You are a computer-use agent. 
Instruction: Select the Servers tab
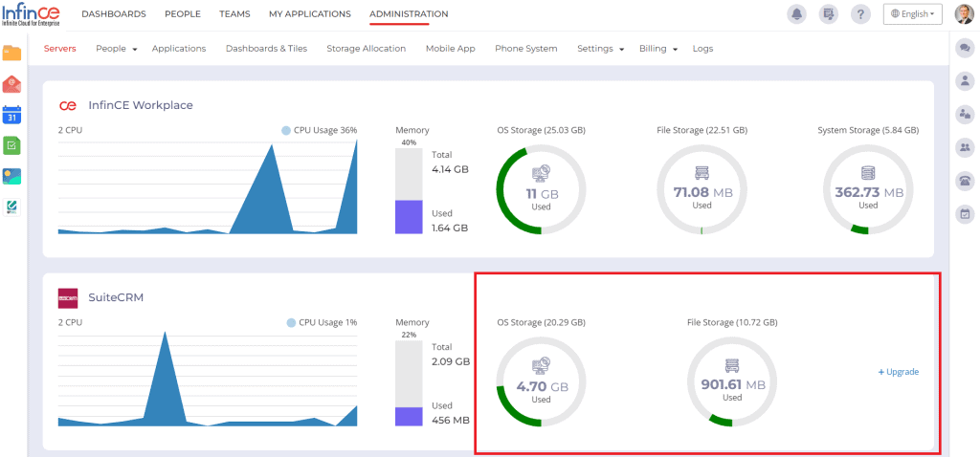[60, 49]
